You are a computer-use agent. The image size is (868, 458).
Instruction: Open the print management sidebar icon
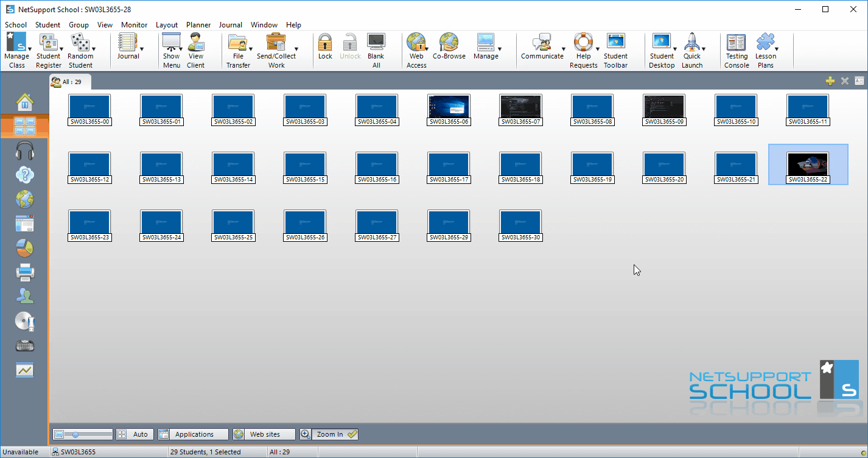(24, 272)
